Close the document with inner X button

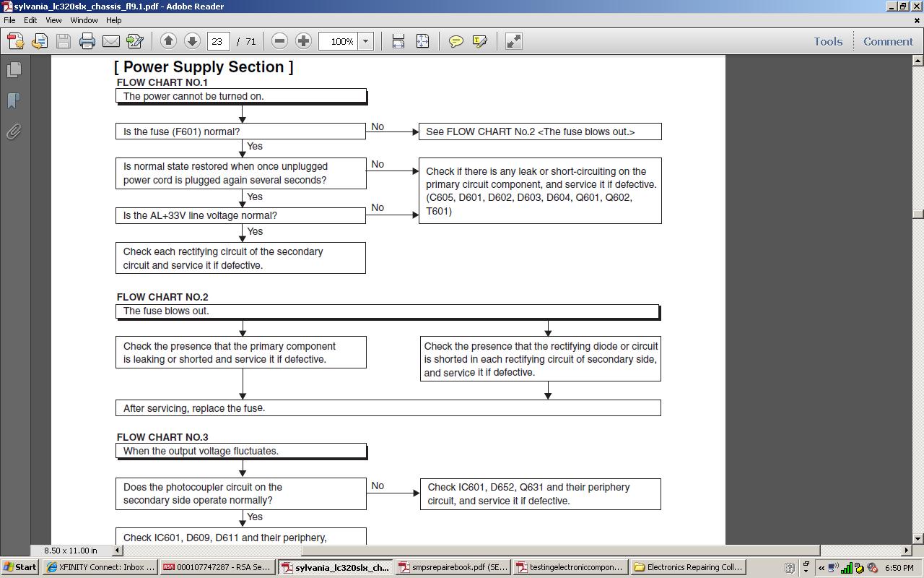point(917,20)
